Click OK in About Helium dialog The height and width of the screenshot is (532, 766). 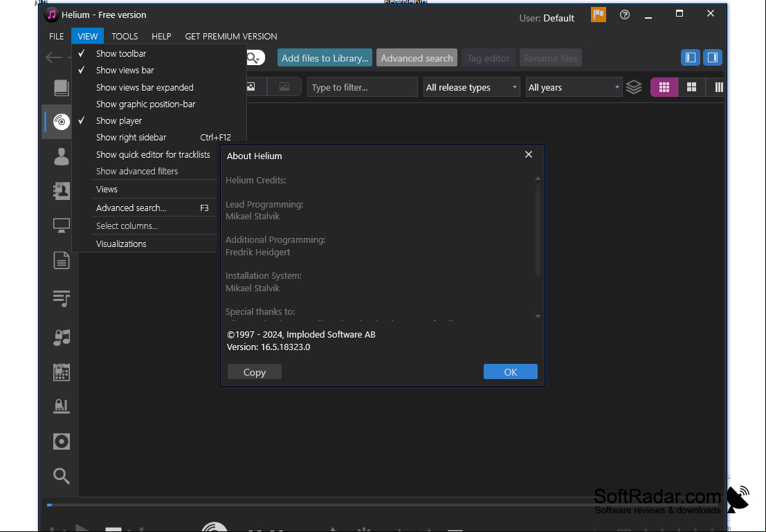511,372
